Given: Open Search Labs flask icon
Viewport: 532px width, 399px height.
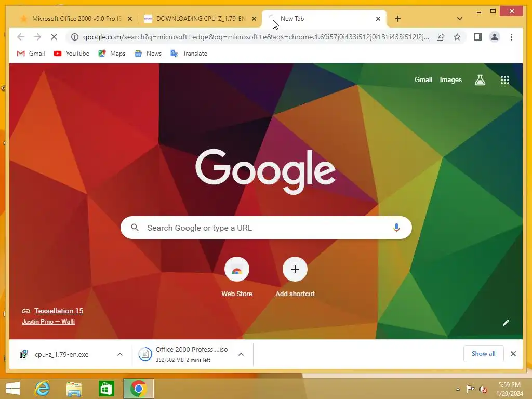Looking at the screenshot, I should coord(480,80).
